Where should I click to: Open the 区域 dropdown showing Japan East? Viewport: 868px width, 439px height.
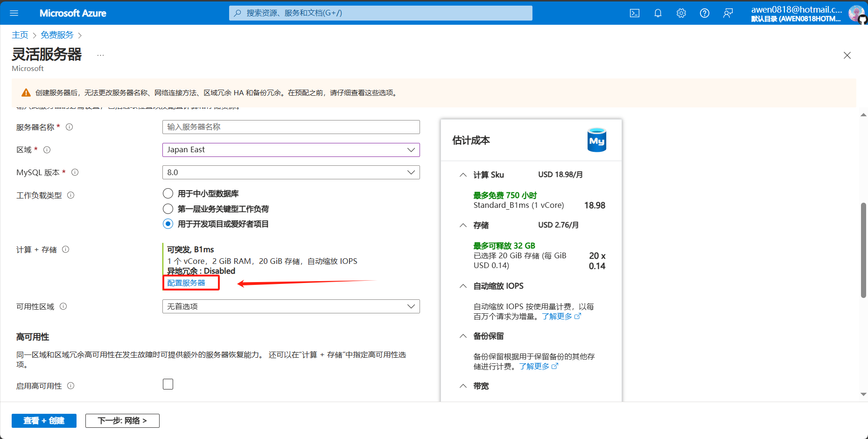291,150
